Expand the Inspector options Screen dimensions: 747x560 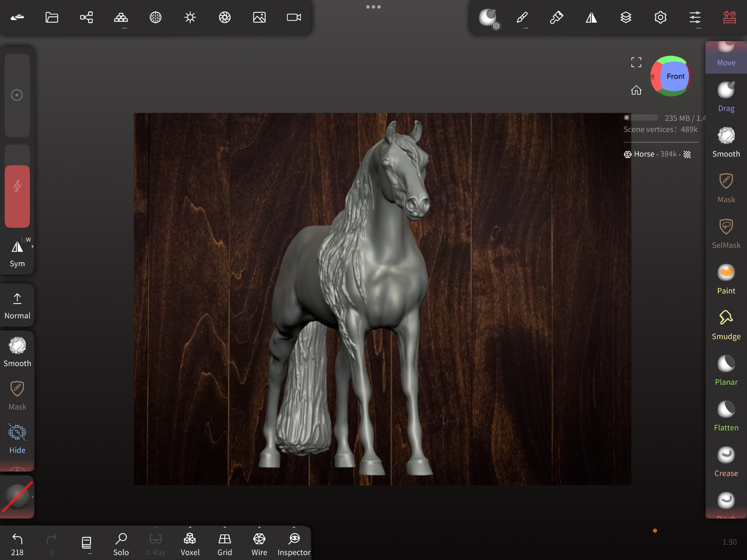[x=294, y=528]
